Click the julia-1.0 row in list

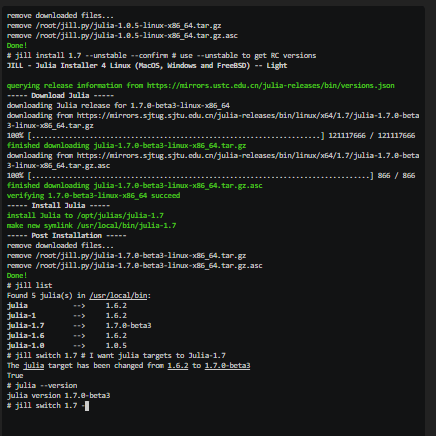(67, 346)
